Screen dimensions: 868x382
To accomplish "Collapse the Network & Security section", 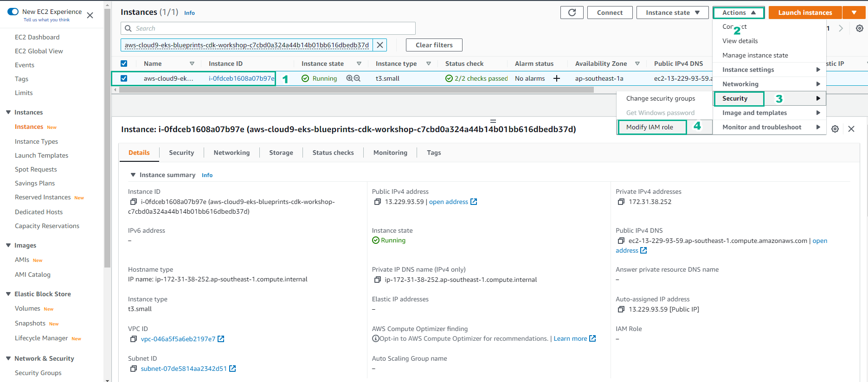I will (x=8, y=358).
